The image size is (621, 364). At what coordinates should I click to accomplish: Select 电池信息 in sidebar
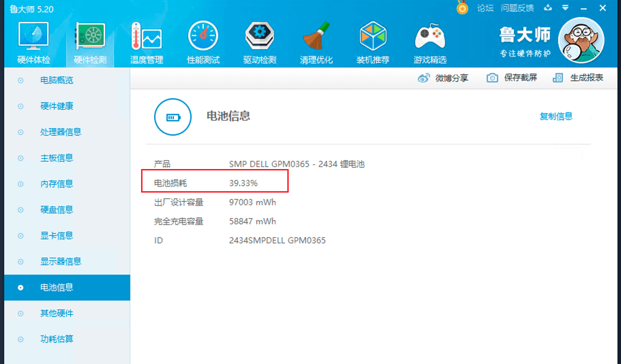coord(67,288)
